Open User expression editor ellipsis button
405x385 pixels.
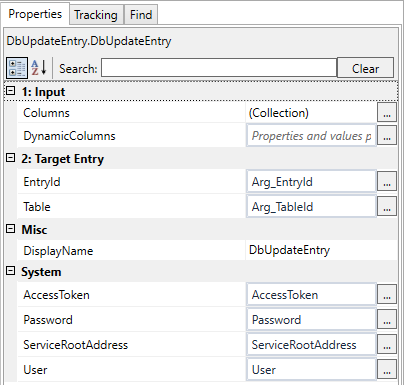pos(387,369)
